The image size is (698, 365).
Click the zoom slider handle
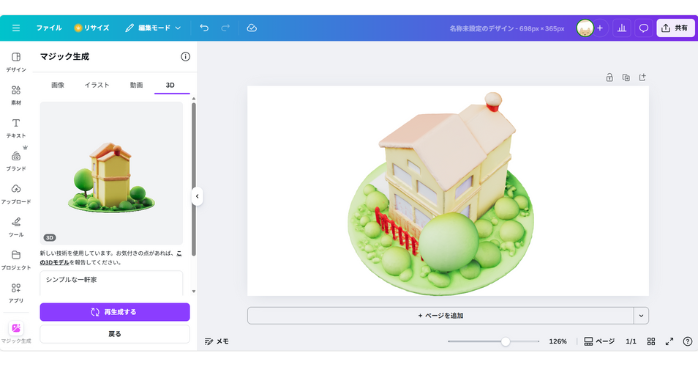[x=505, y=341]
